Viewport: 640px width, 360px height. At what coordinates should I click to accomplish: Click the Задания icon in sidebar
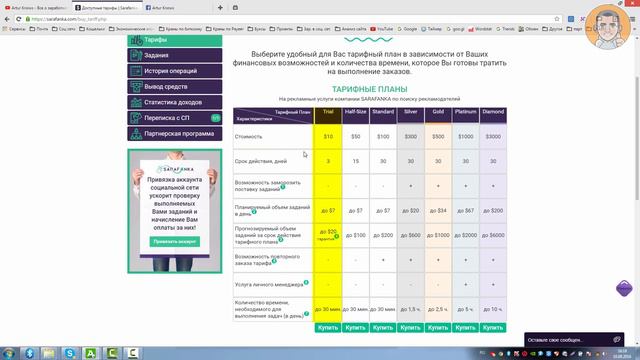[x=136, y=55]
